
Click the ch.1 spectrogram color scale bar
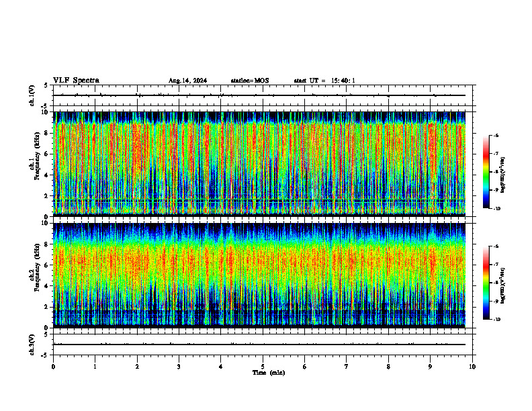coord(486,172)
